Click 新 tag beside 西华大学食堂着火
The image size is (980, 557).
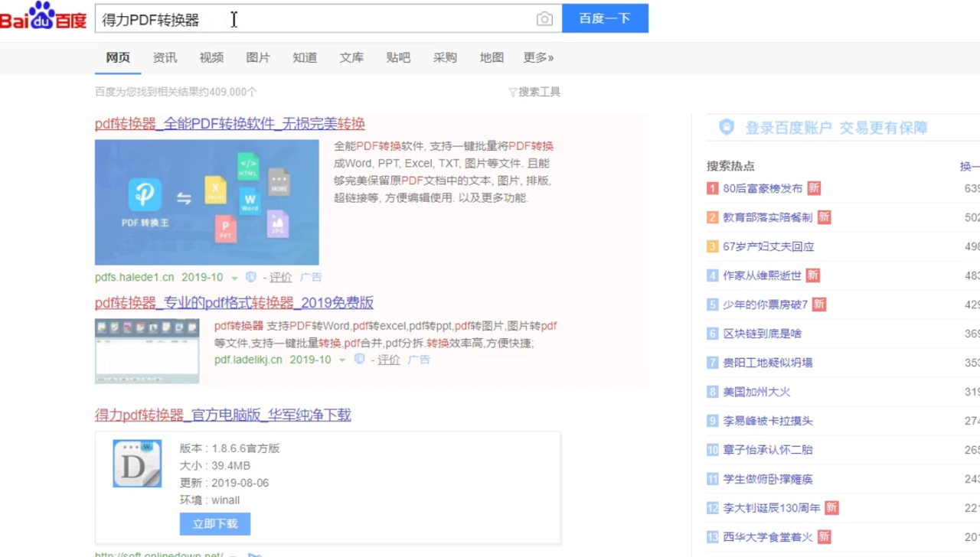click(824, 537)
